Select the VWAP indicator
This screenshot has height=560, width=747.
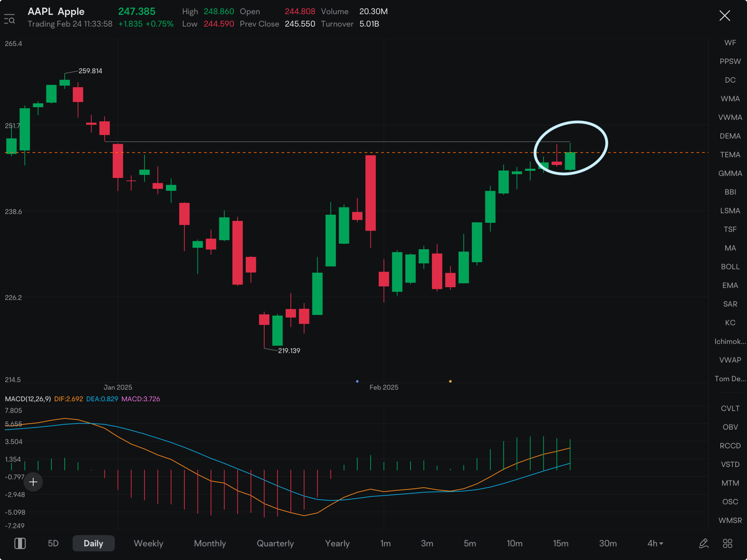click(730, 360)
